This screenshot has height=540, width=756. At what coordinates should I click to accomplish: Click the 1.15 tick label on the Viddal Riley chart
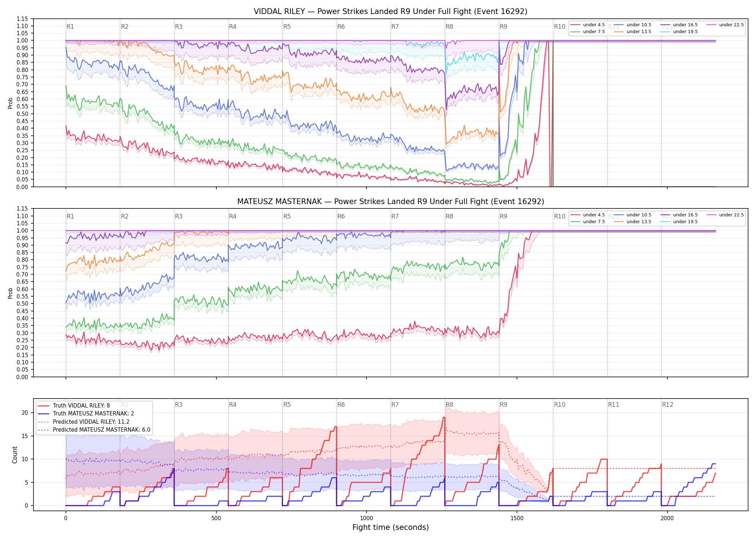(x=22, y=19)
